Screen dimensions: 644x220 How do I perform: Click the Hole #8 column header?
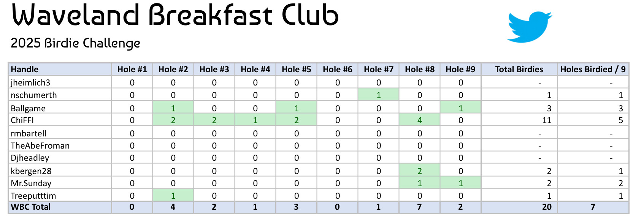pyautogui.click(x=419, y=69)
